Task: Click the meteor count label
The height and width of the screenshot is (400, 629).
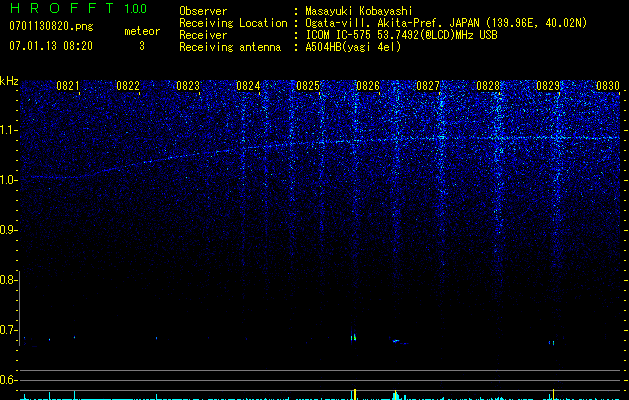Action: [x=141, y=31]
